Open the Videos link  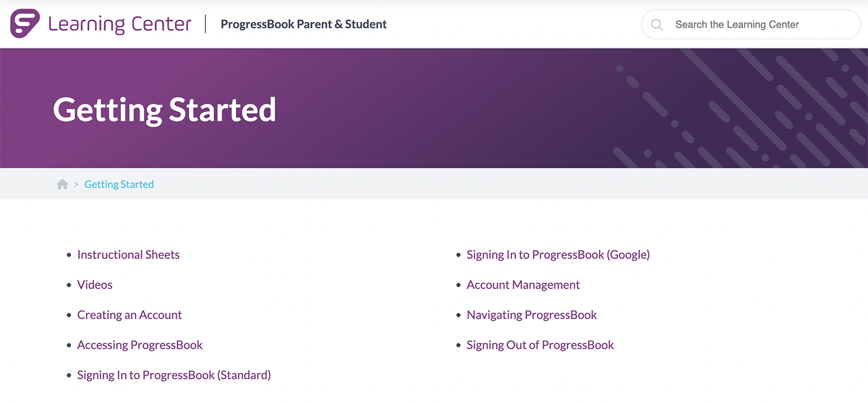click(x=95, y=285)
